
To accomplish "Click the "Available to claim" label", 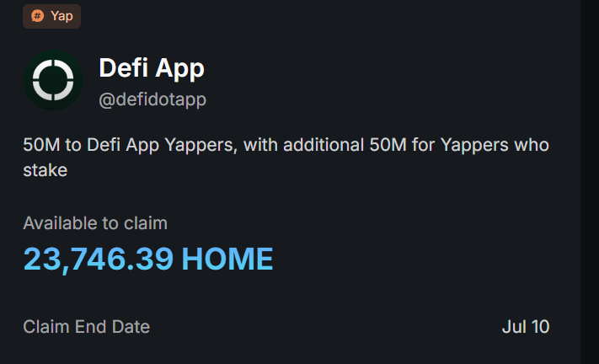I will [x=95, y=223].
